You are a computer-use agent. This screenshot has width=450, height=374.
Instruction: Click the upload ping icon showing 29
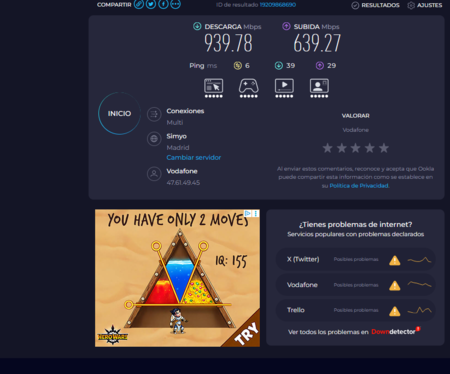tap(320, 66)
